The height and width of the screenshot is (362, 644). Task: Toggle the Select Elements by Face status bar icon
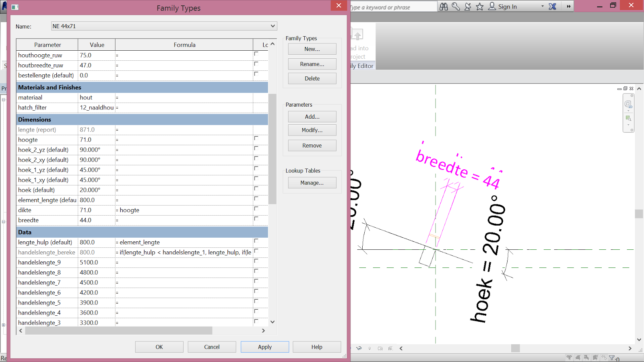(x=595, y=358)
